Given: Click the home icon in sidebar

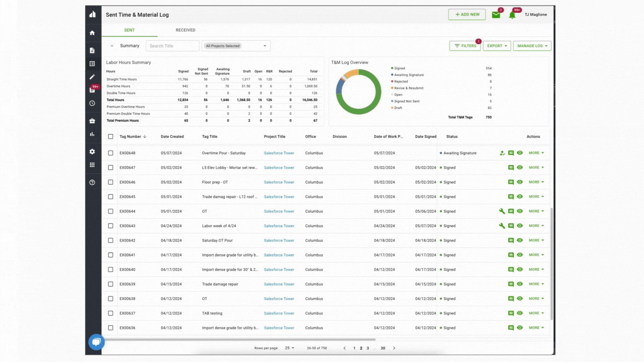Looking at the screenshot, I should click(x=92, y=33).
